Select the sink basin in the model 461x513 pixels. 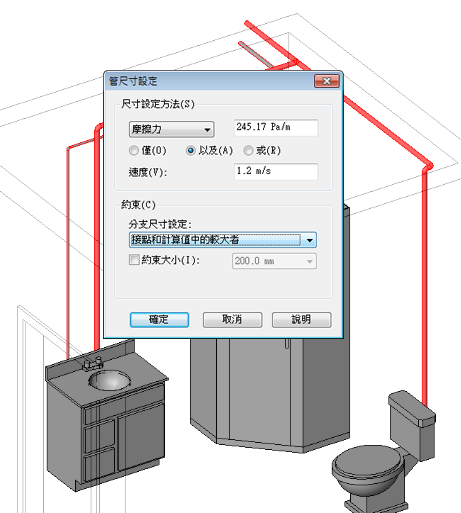click(109, 380)
